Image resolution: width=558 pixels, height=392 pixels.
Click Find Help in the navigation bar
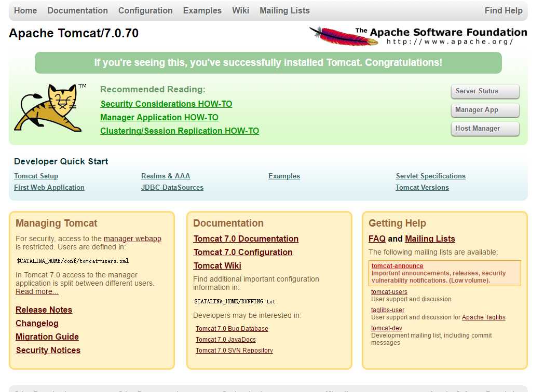point(503,11)
